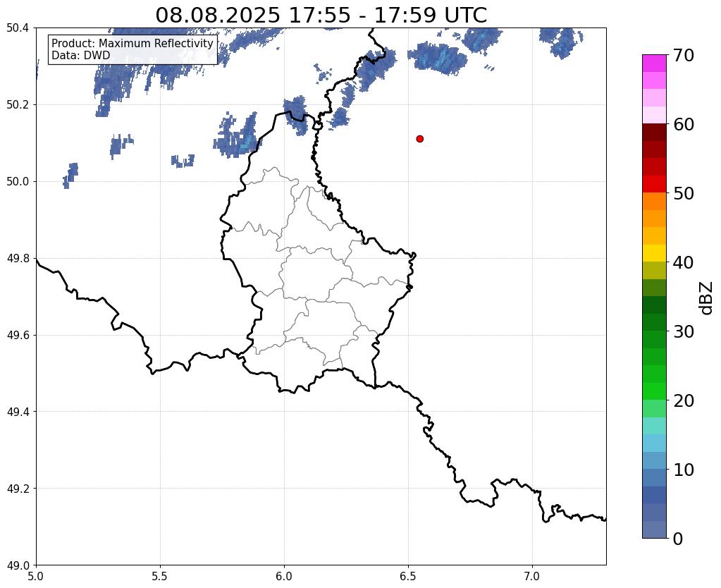This screenshot has height=588, width=721.
Task: Click the light blue swatch just above 10 dBZ
Action: click(654, 460)
